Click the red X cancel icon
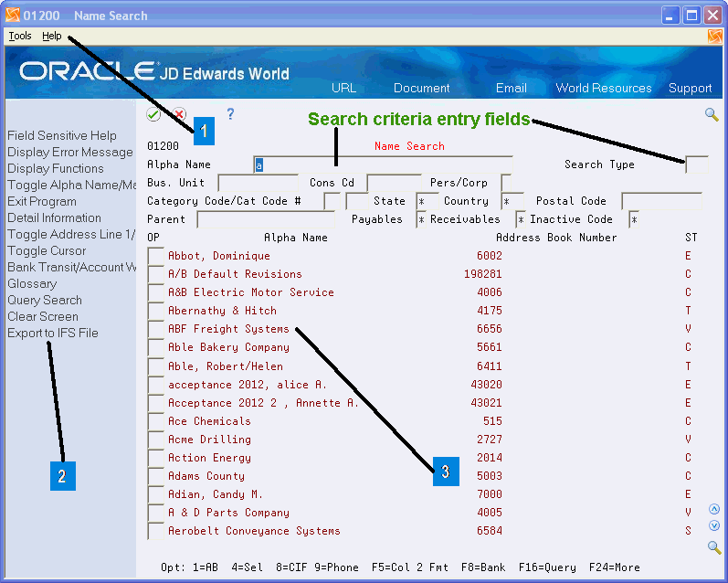Image resolution: width=728 pixels, height=583 pixels. (179, 114)
